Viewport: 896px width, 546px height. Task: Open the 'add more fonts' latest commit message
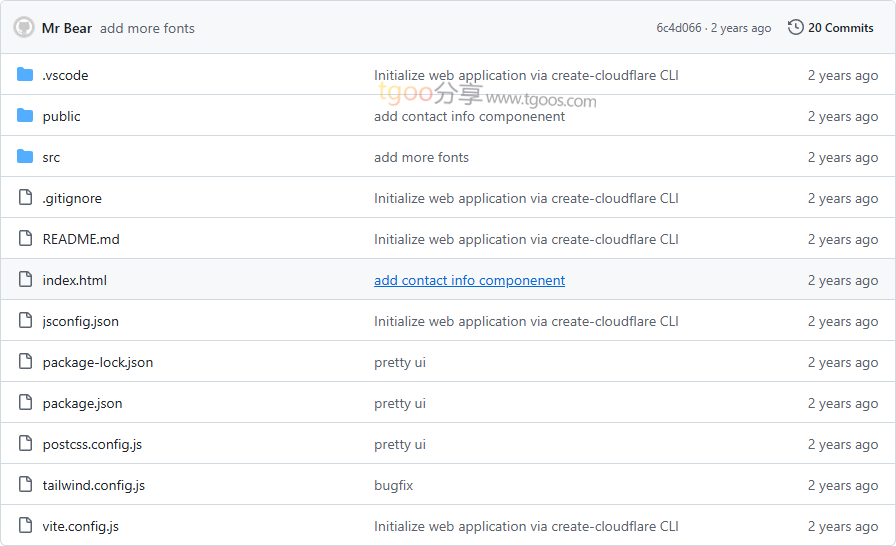point(147,28)
